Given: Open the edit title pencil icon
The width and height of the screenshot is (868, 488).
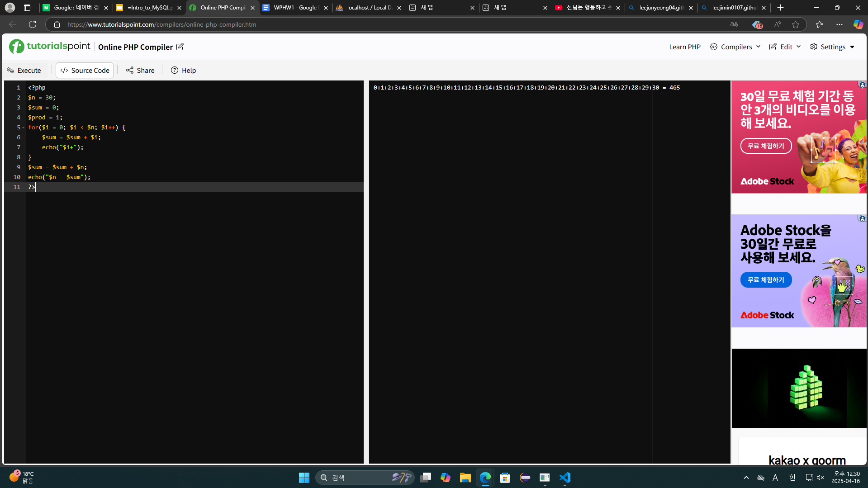Looking at the screenshot, I should pos(180,47).
